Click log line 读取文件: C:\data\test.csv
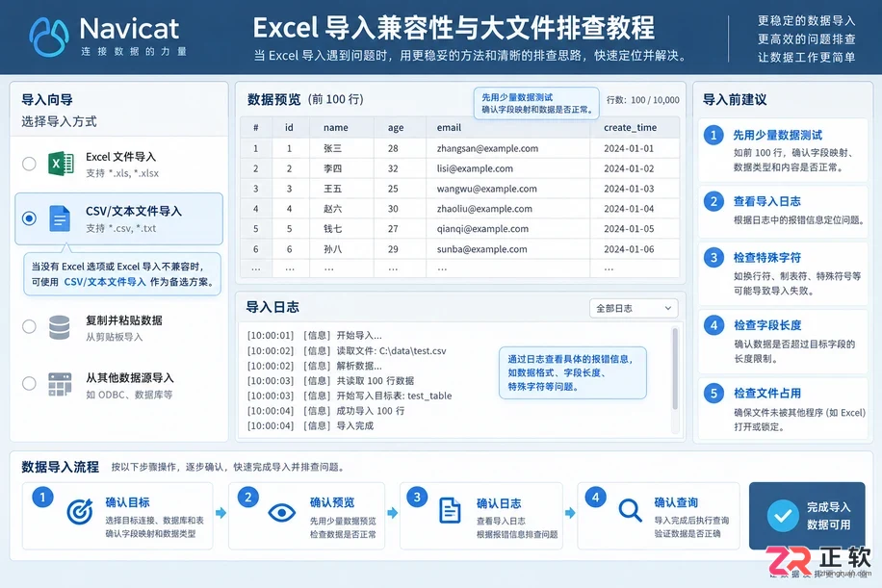Viewport: 882px width, 588px height. [x=391, y=350]
